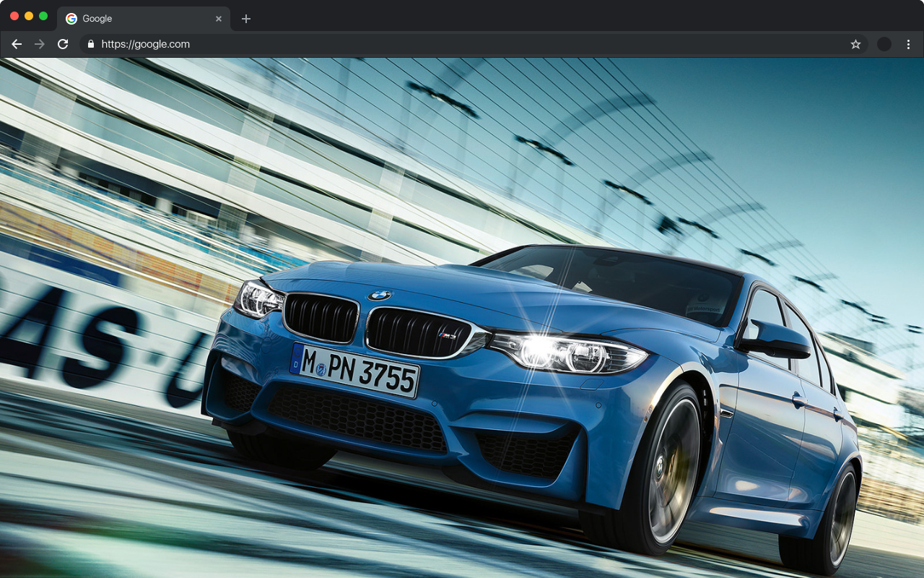This screenshot has height=578, width=924.
Task: Bookmark this page using the star icon
Action: pos(855,44)
